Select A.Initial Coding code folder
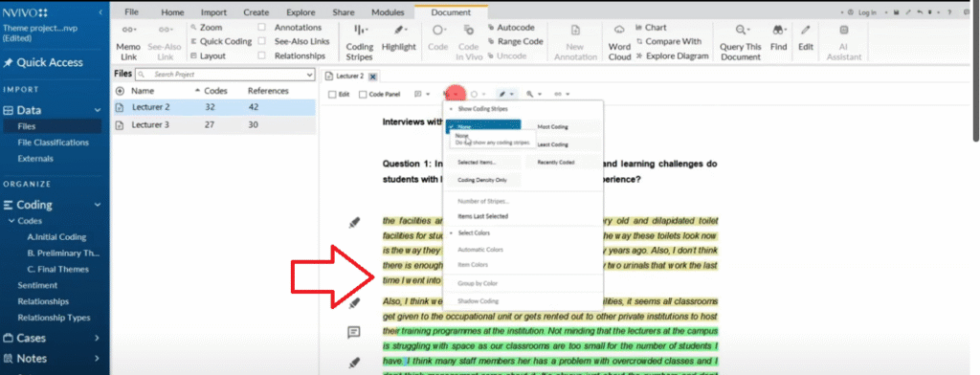The width and height of the screenshot is (980, 375). [x=56, y=237]
